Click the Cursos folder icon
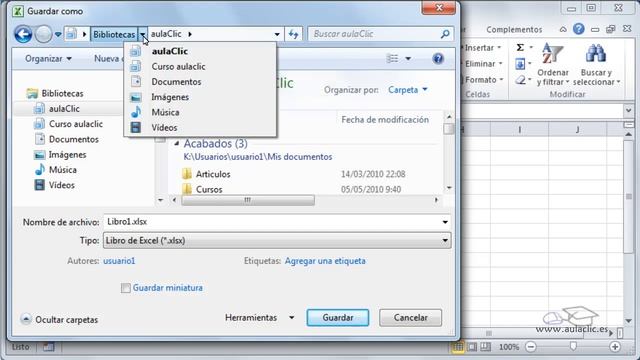This screenshot has width=640, height=360. 187,189
